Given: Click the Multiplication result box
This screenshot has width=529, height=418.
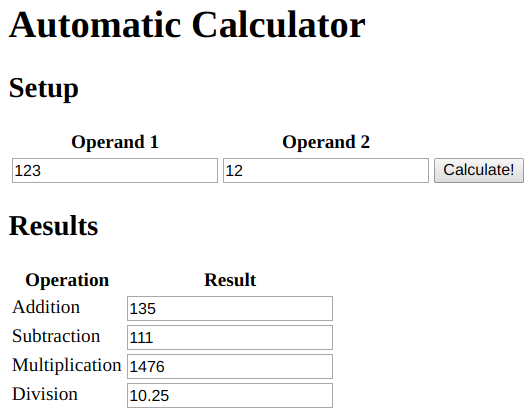Looking at the screenshot, I should [x=230, y=366].
